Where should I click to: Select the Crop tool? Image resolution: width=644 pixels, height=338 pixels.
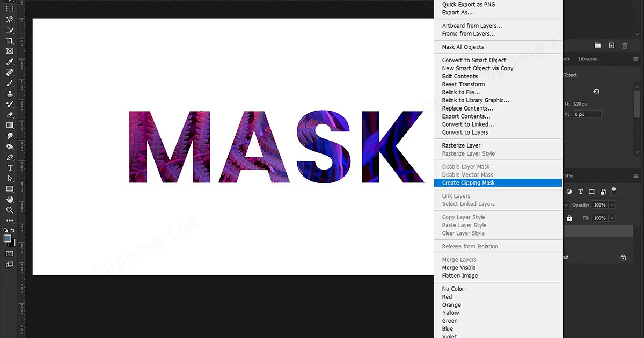click(x=9, y=40)
